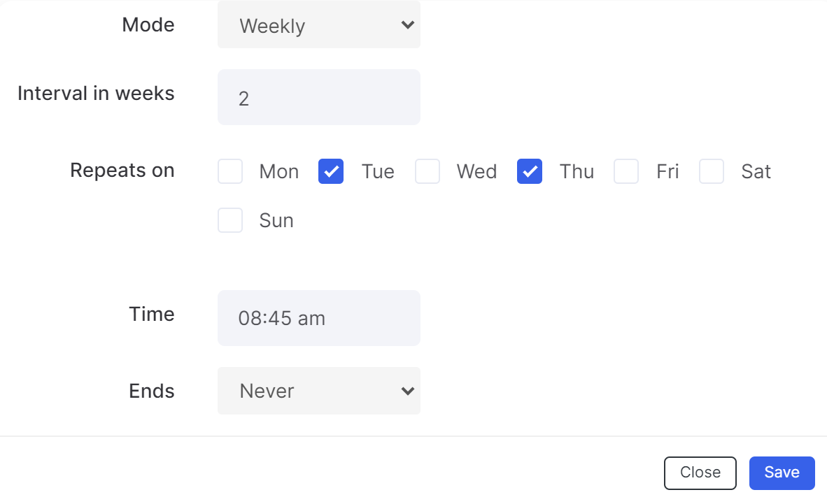Uncheck the Thu checkbox
The width and height of the screenshot is (827, 504).
530,171
